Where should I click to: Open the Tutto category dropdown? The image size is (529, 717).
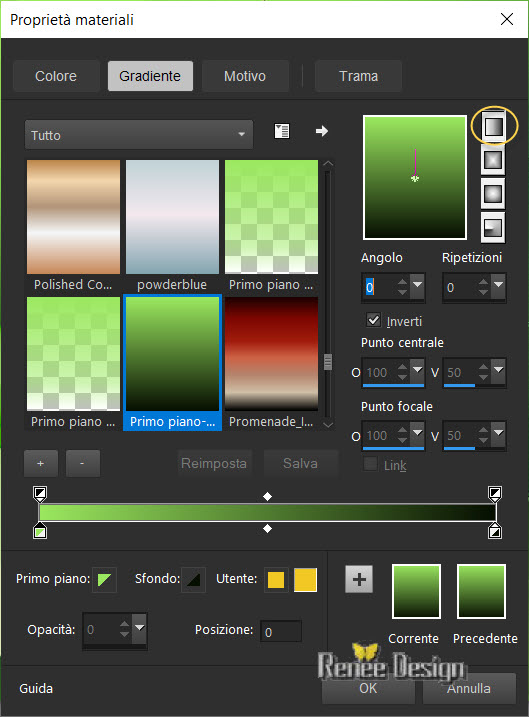[139, 135]
